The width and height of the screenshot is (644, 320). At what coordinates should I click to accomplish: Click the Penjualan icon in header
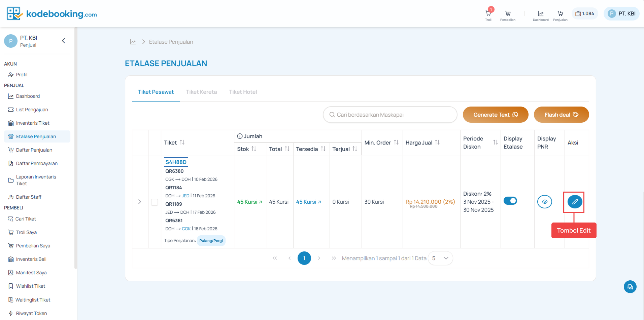(560, 14)
